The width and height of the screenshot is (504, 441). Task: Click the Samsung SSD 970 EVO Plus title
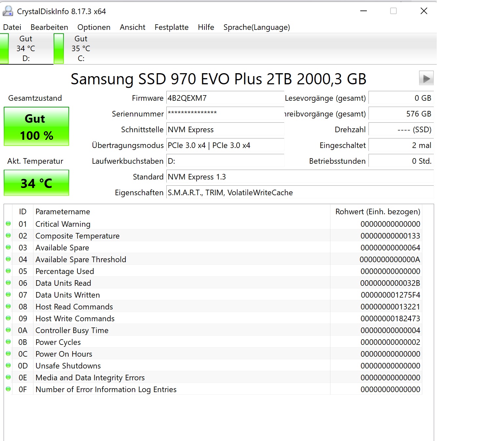(219, 79)
